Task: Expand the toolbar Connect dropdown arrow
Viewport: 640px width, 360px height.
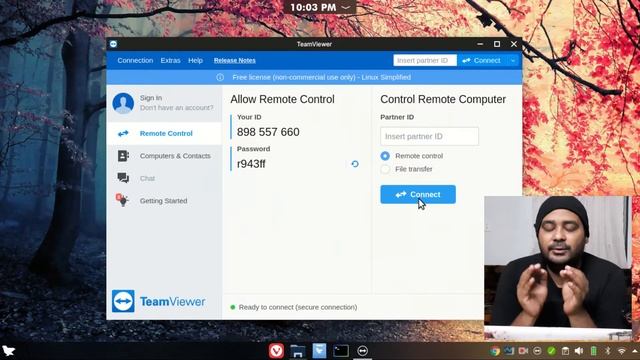Action: point(513,60)
